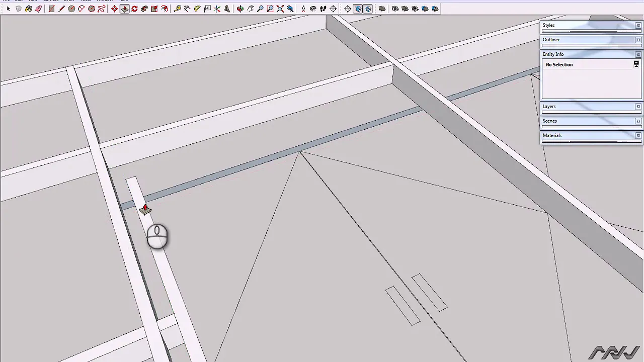Image resolution: width=644 pixels, height=362 pixels.
Task: Choose the Paint Bucket tool
Action: (29, 9)
